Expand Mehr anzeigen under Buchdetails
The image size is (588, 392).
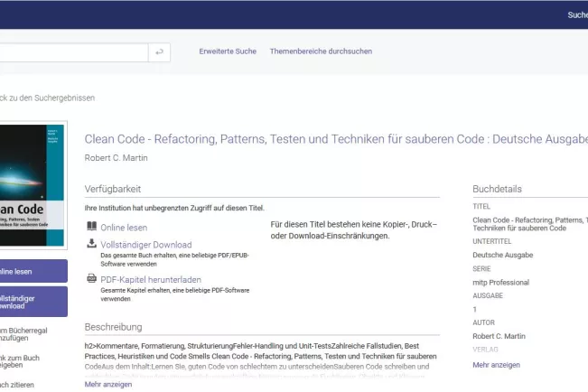[496, 365]
